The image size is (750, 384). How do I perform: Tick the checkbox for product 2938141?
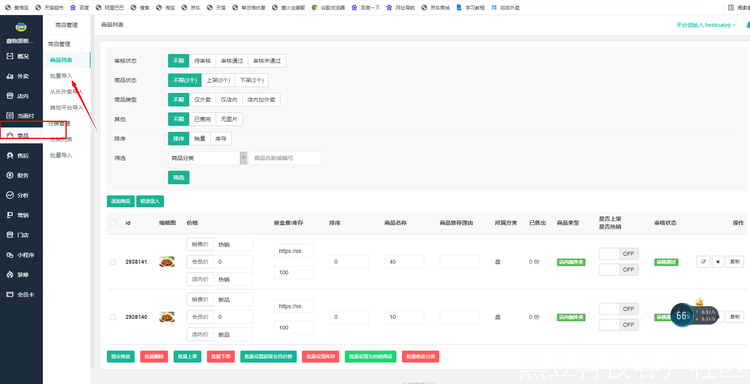113,262
